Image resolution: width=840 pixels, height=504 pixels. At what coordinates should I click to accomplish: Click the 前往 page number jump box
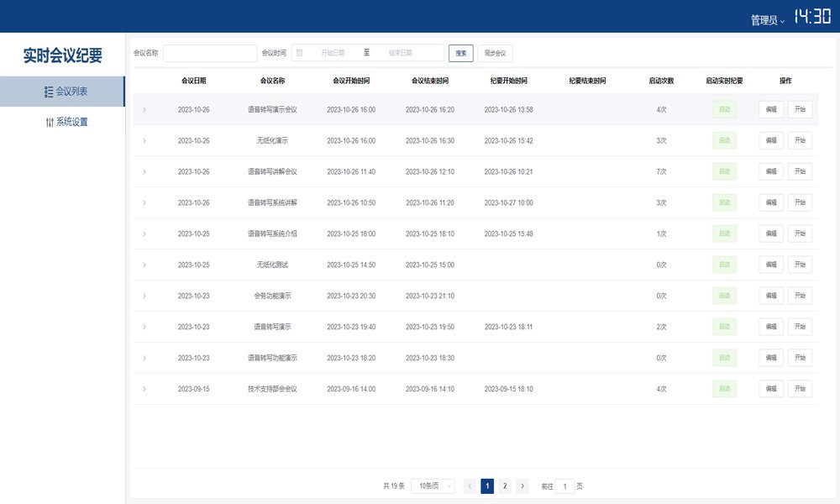564,486
